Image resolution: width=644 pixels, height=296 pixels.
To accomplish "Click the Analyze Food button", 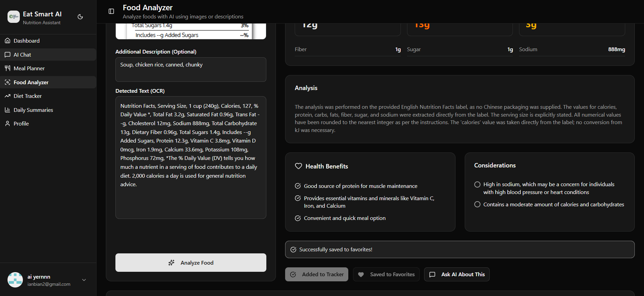I will (x=191, y=263).
